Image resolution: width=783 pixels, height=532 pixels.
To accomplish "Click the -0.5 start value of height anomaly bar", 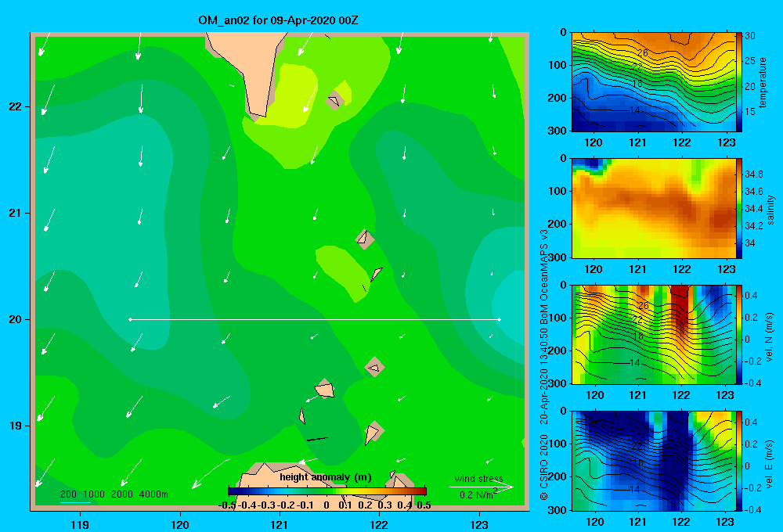I will click(x=227, y=505).
